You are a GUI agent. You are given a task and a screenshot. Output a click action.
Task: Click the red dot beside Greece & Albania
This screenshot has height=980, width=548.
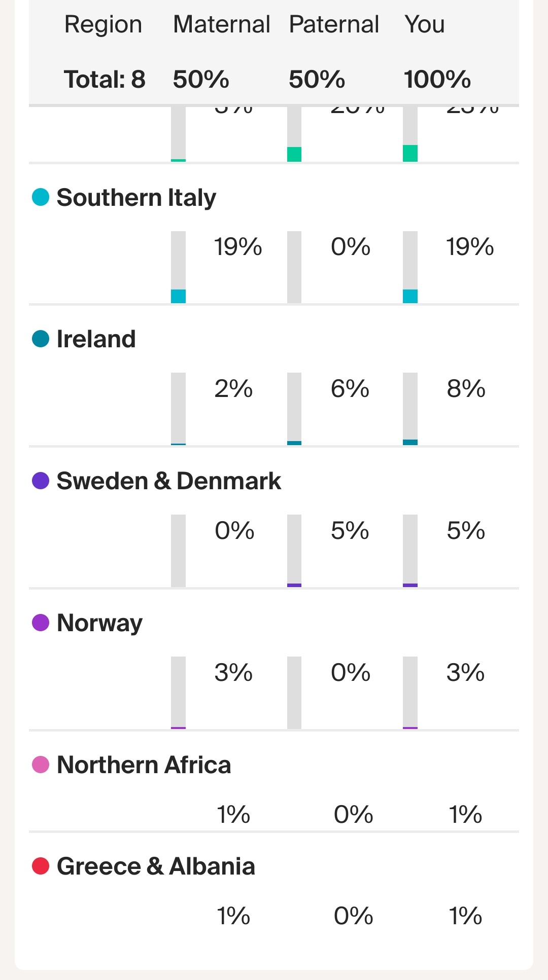[x=41, y=866]
